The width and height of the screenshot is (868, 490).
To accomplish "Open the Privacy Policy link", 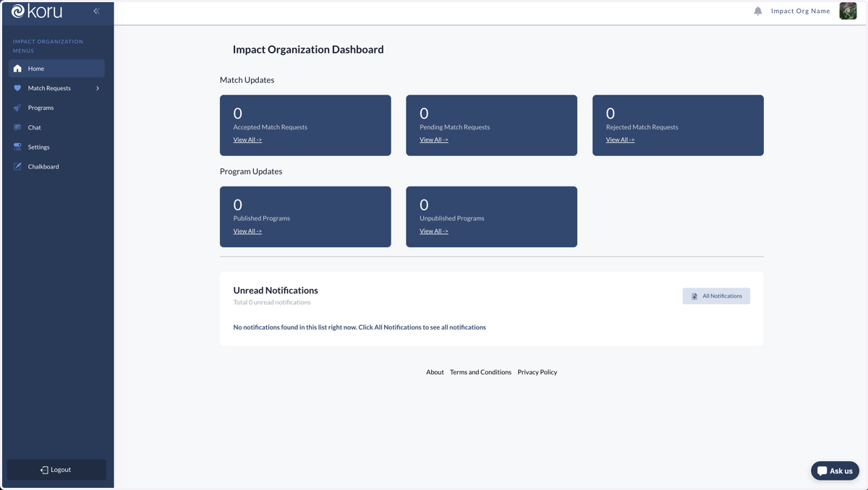I will pyautogui.click(x=537, y=372).
